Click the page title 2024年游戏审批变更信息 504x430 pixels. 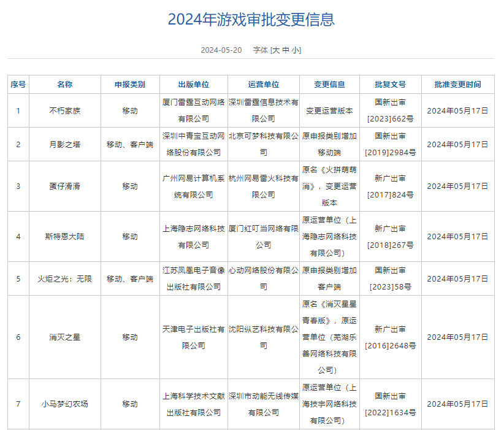point(251,20)
